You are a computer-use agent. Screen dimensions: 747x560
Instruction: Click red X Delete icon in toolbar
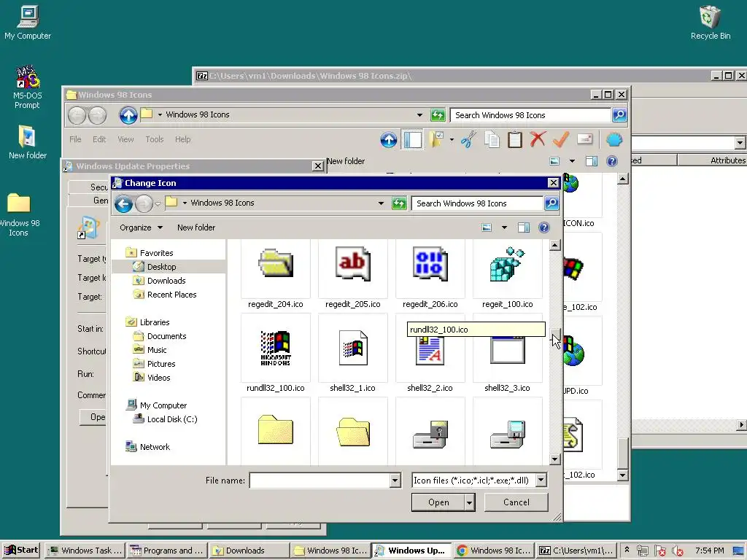[538, 139]
